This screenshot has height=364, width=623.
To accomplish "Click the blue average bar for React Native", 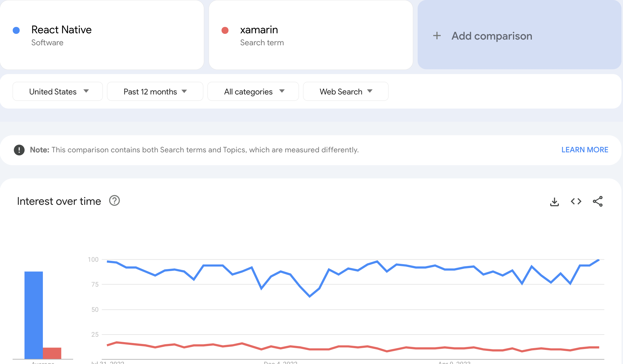I will coord(34,315).
